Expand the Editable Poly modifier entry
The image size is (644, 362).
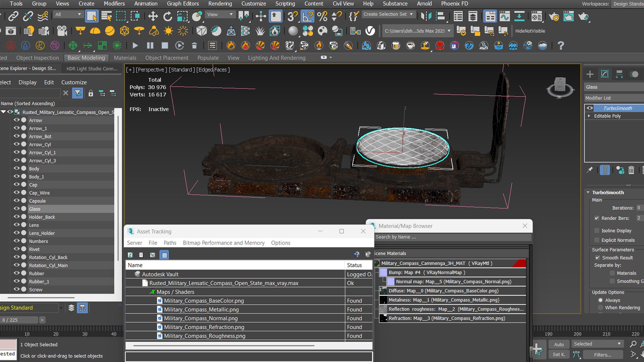(589, 116)
